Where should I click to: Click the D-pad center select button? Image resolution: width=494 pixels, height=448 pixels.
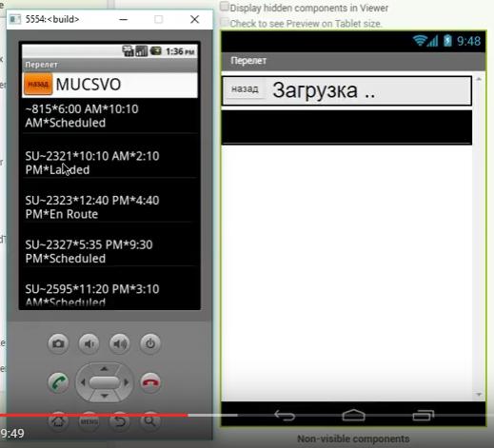click(105, 382)
